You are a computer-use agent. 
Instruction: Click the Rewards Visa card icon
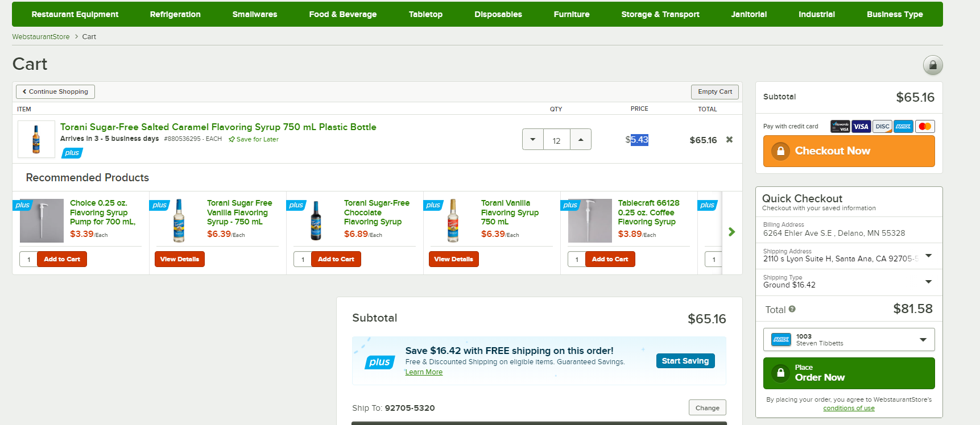pos(840,127)
